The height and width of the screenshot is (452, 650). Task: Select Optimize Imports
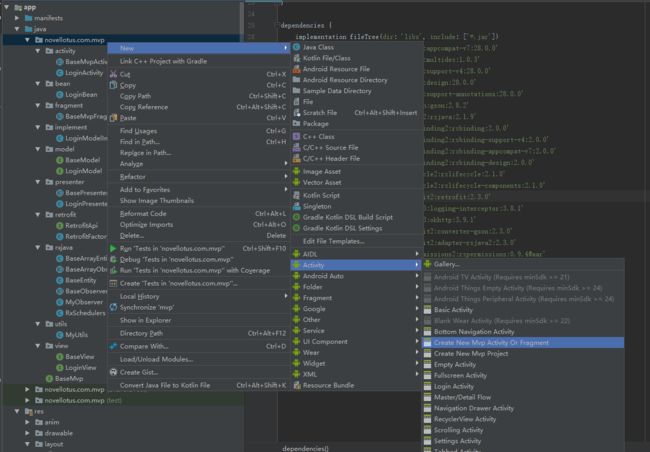[x=199, y=224]
